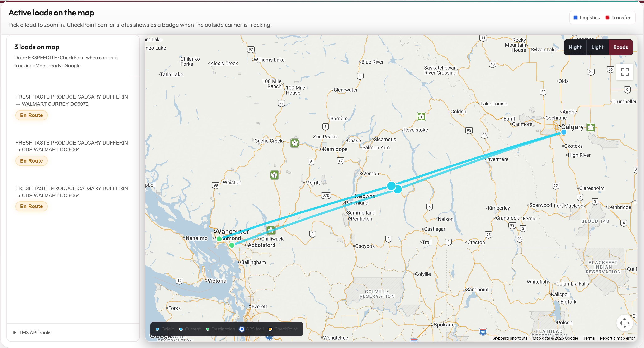Click the Interstate 90 shield near Spokane
The width and height of the screenshot is (644, 348).
click(483, 332)
